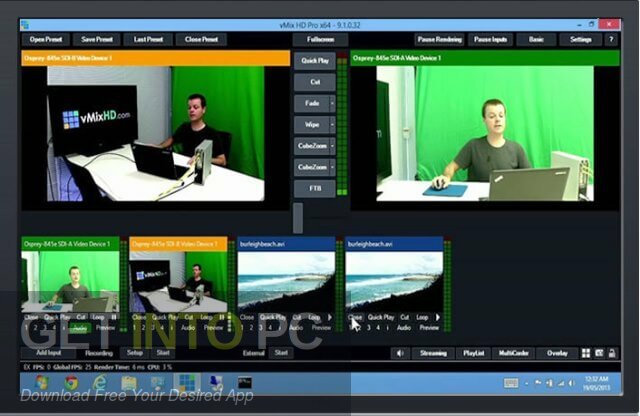The image size is (640, 416).
Task: Select the first burleighbeach.avi thumbnail
Action: tap(286, 281)
